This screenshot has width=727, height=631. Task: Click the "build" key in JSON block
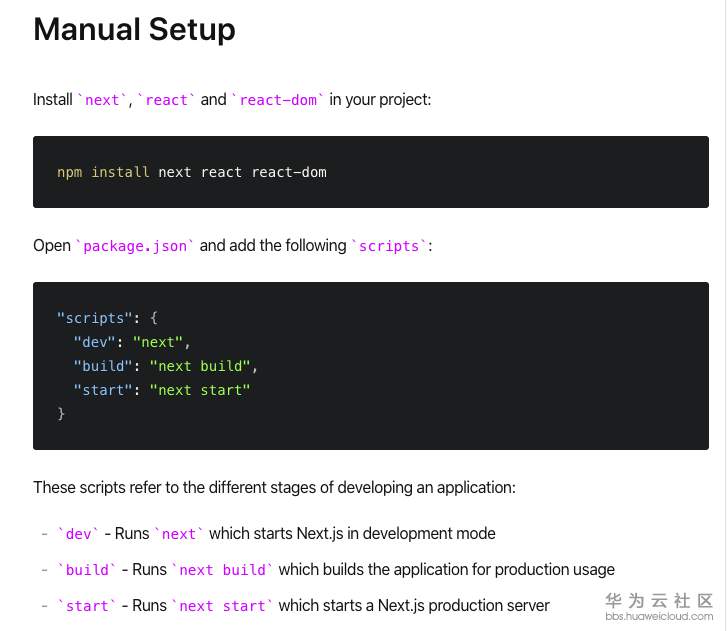click(x=103, y=366)
